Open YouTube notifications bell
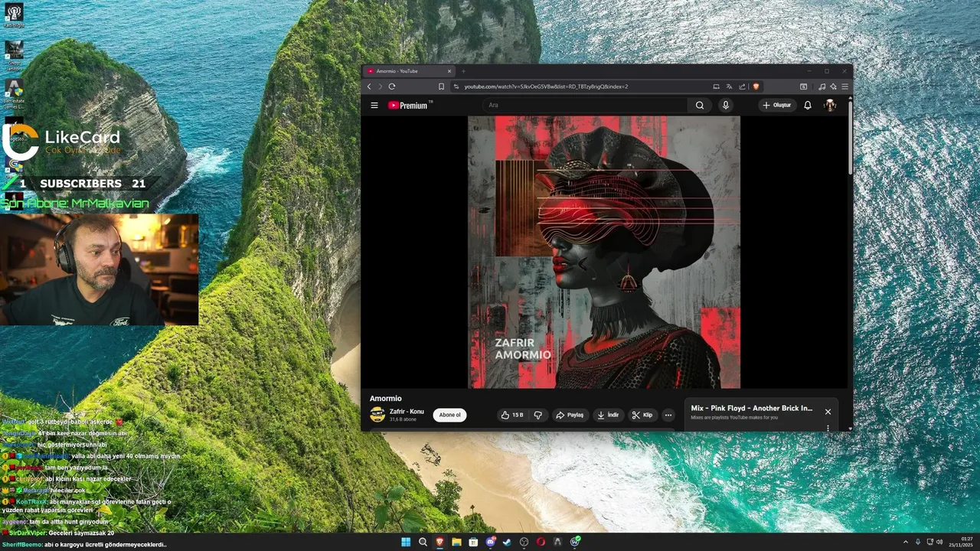The width and height of the screenshot is (980, 551). (807, 105)
